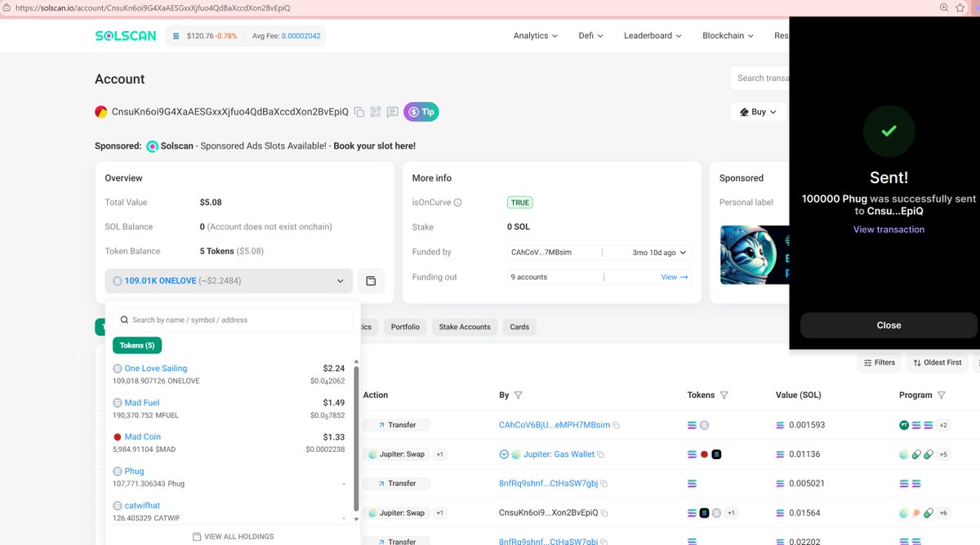Screen dimensions: 980x545
Task: Switch to the Stake Accounts tab
Action: point(465,327)
